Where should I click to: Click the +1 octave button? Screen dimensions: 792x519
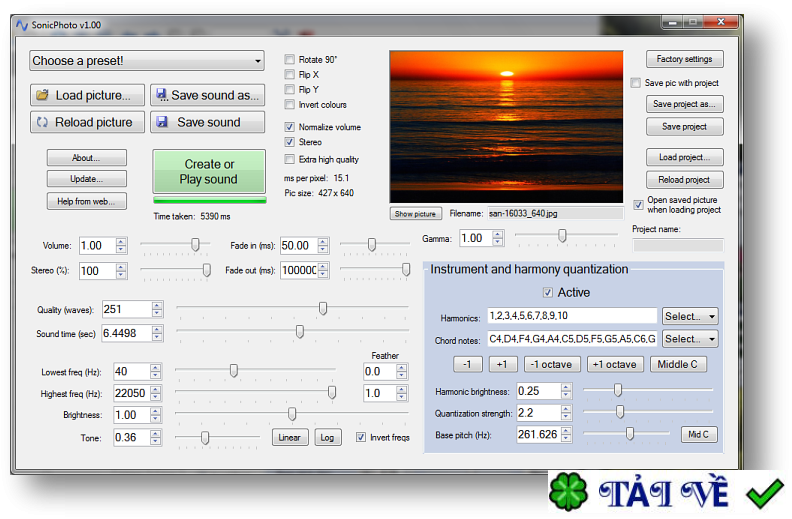point(613,364)
